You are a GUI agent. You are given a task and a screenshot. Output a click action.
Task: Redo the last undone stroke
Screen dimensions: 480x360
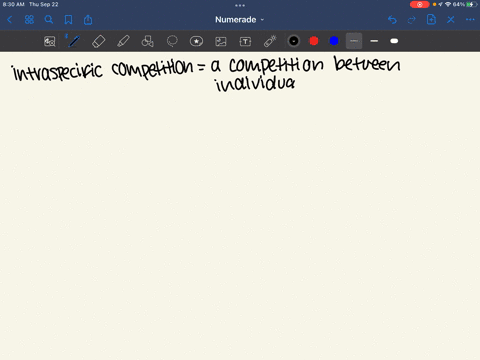pos(412,20)
